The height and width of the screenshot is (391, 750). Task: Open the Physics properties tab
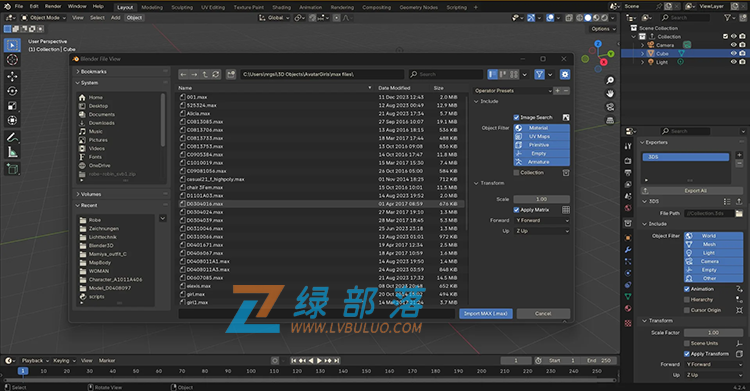click(x=628, y=273)
